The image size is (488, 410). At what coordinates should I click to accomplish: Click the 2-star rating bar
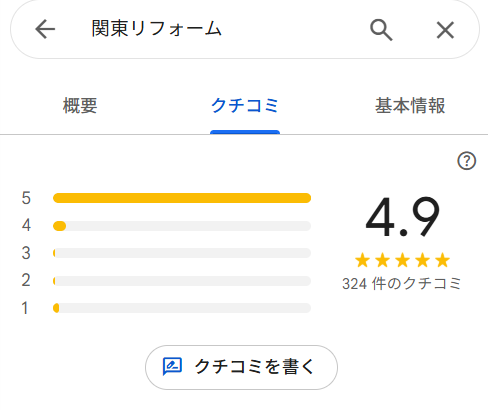pos(182,281)
